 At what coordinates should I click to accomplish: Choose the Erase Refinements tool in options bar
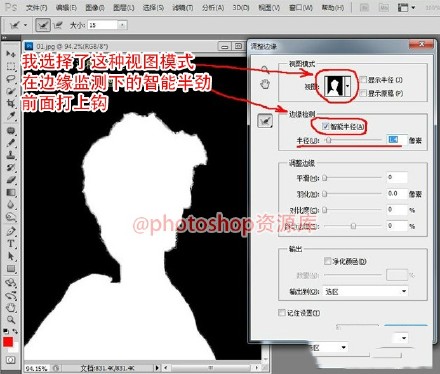(x=58, y=25)
